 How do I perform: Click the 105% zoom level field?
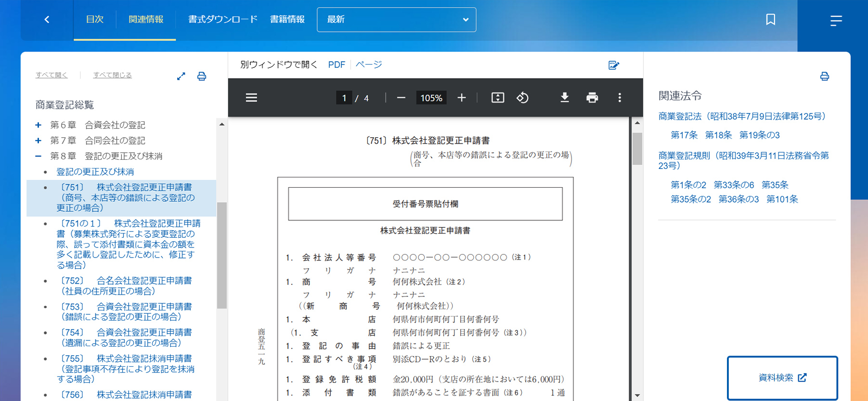(431, 98)
